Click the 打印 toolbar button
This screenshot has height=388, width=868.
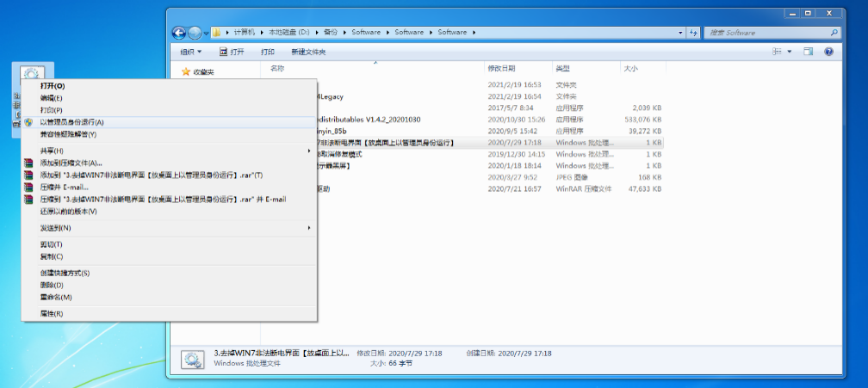[268, 52]
